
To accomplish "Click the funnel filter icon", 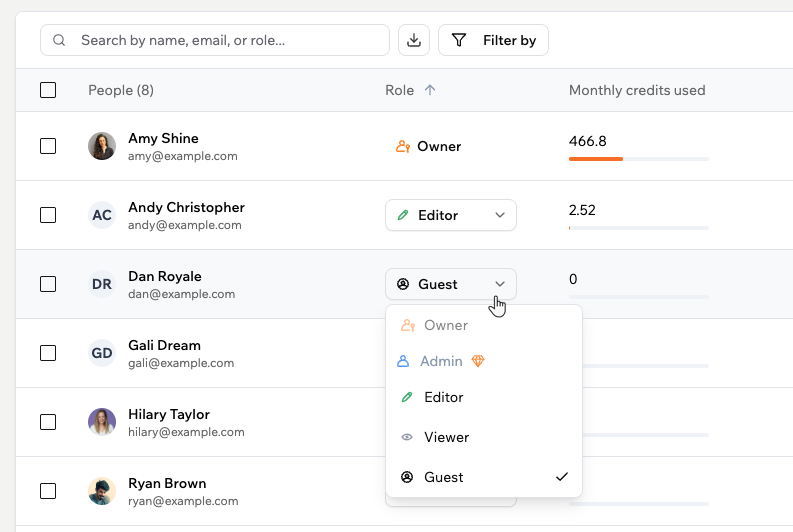I will point(459,40).
